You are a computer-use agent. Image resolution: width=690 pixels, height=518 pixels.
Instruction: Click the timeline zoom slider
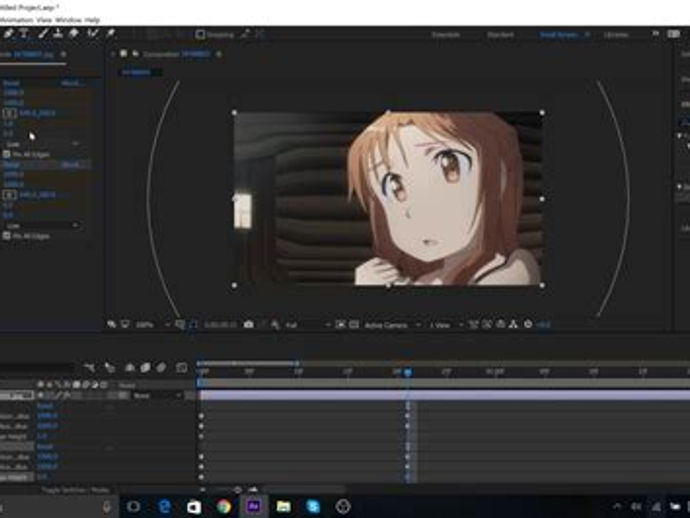coord(237,489)
